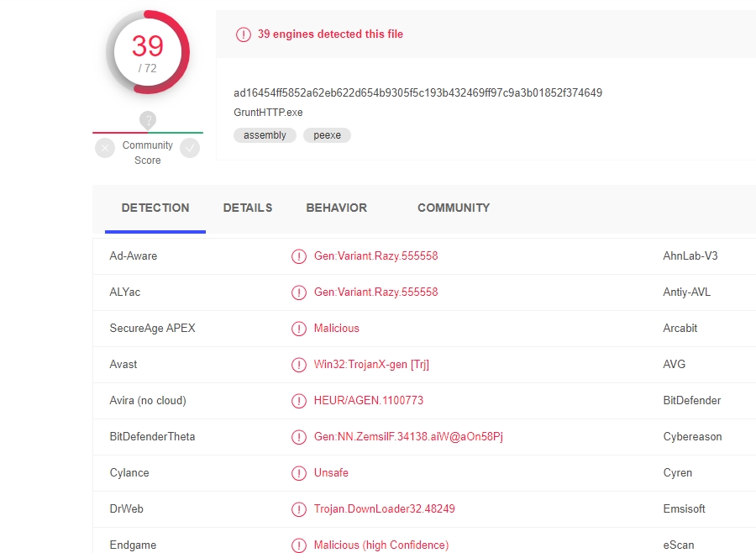Vote harmless with the community checkmark button

[x=191, y=149]
